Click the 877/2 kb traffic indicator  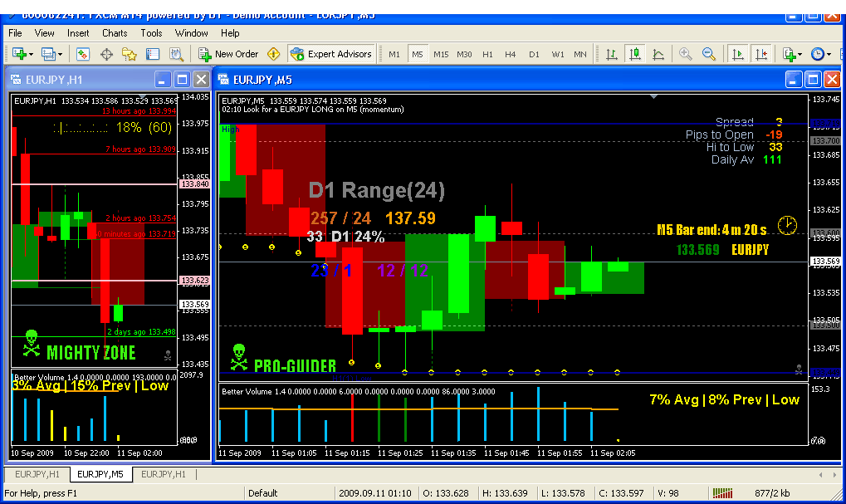(771, 492)
